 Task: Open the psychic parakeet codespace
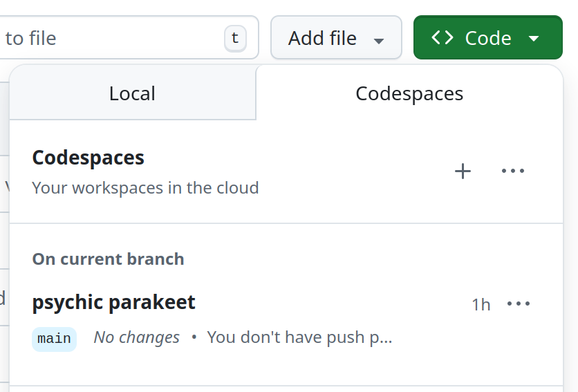pyautogui.click(x=113, y=302)
